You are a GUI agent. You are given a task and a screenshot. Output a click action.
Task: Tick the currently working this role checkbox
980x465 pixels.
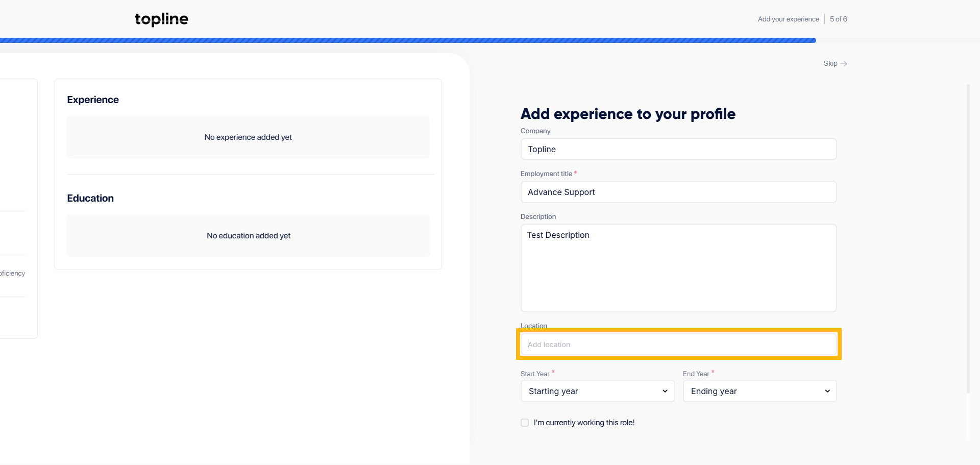[525, 423]
